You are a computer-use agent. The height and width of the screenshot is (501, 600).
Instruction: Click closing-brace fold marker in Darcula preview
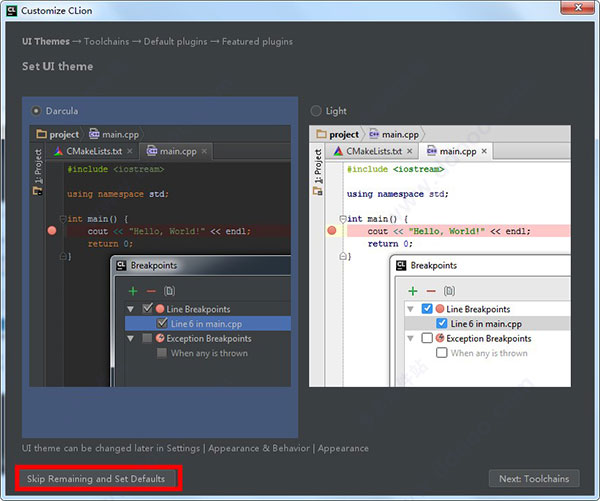pos(63,256)
